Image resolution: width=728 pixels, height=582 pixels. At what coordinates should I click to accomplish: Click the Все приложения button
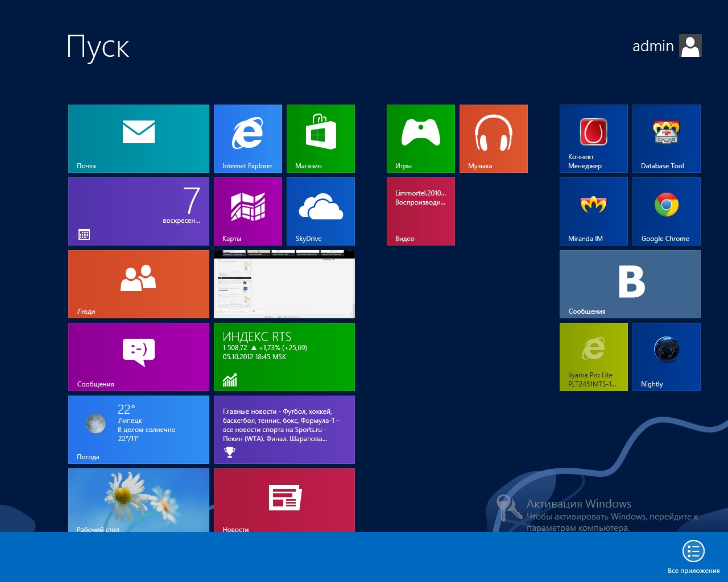(x=693, y=556)
